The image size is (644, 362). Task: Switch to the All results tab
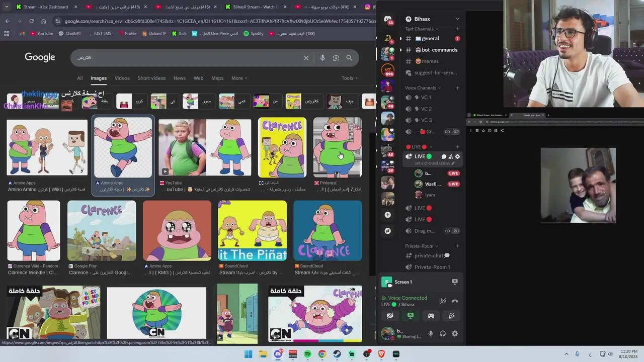point(79,78)
